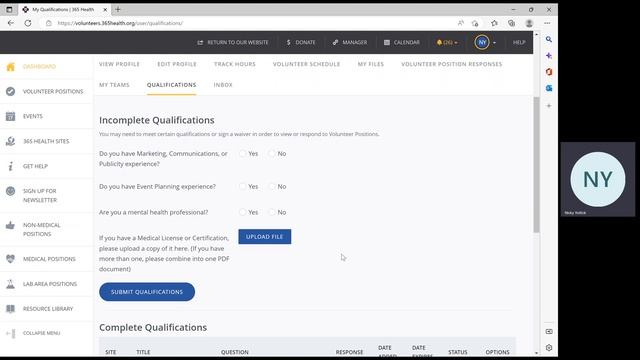Click the browser back arrow

11,23
